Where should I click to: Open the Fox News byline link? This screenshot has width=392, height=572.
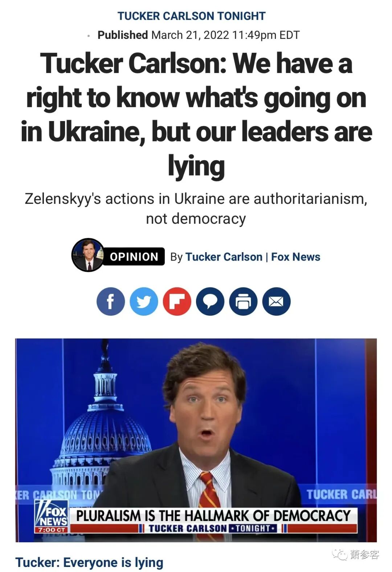click(x=296, y=257)
